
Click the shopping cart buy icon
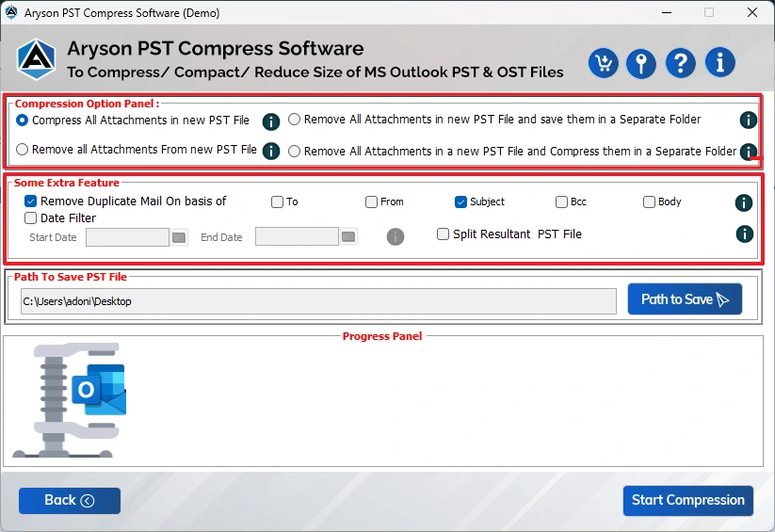pos(603,63)
